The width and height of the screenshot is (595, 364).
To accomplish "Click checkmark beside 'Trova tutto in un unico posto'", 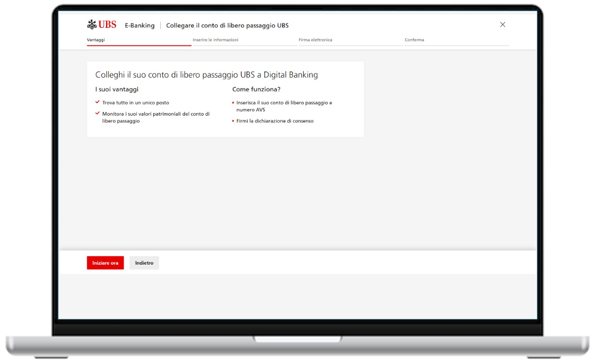I will click(98, 102).
